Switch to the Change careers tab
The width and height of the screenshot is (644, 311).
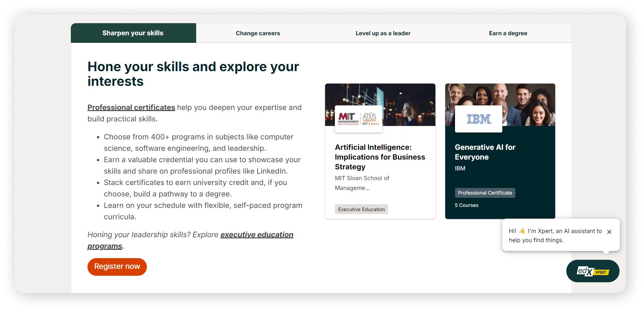258,33
